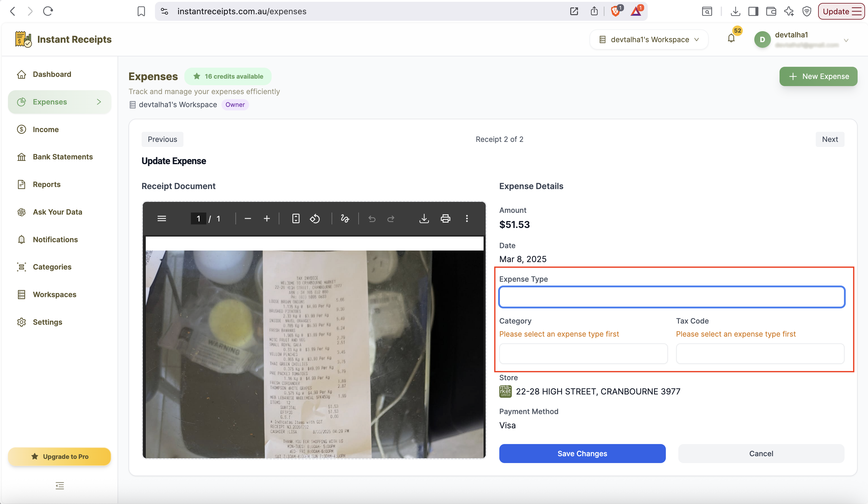Open the browser downloads icon
This screenshot has width=868, height=504.
(735, 11)
